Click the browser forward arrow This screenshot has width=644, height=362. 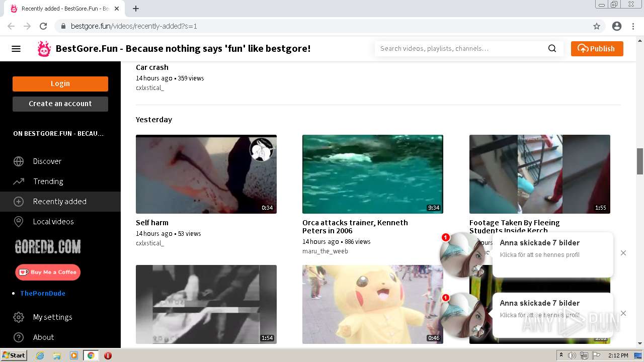27,26
